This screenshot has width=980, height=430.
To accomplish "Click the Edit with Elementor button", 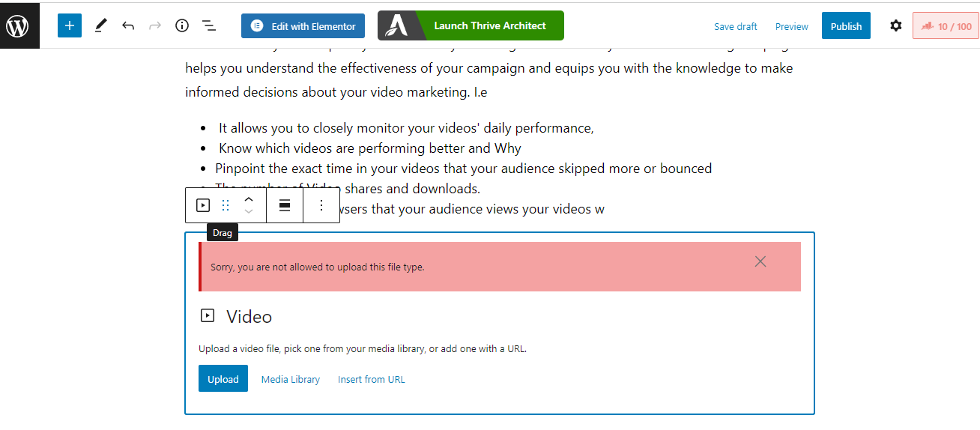I will click(x=303, y=26).
